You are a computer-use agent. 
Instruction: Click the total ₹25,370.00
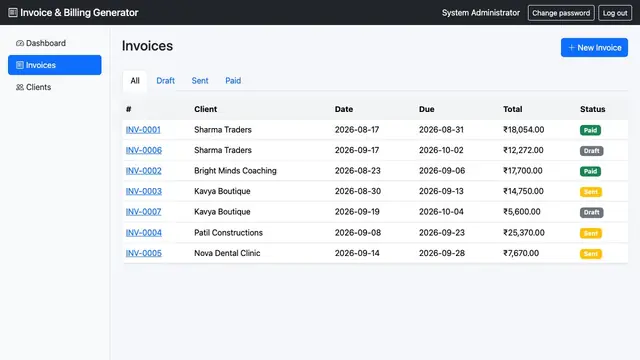[524, 232]
